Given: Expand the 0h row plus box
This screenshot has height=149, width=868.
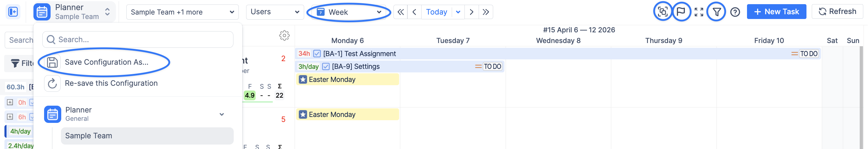Looking at the screenshot, I should [x=10, y=102].
